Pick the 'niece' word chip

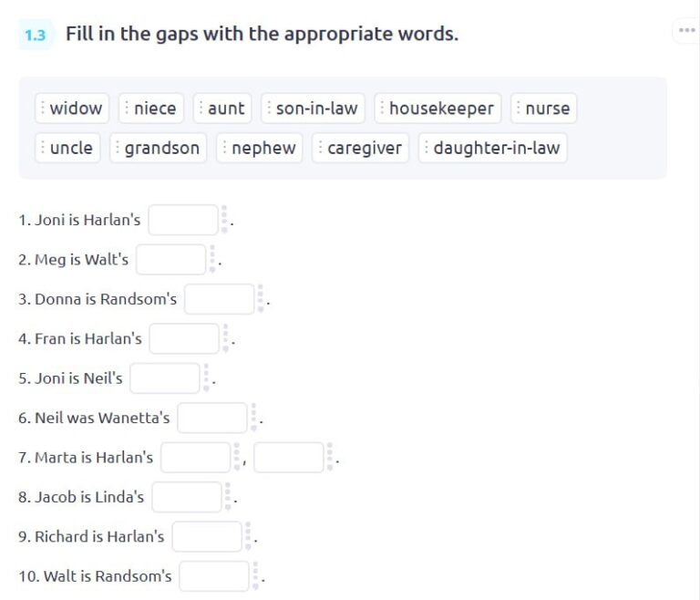[x=151, y=109]
